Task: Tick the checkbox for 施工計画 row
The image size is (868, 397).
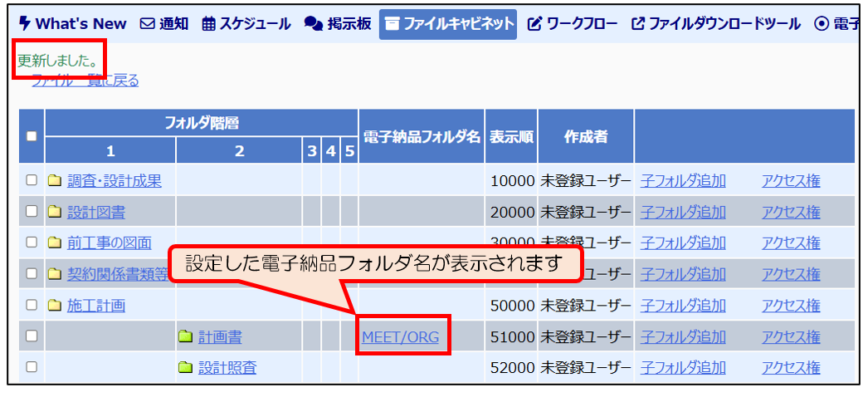Action: coord(32,306)
